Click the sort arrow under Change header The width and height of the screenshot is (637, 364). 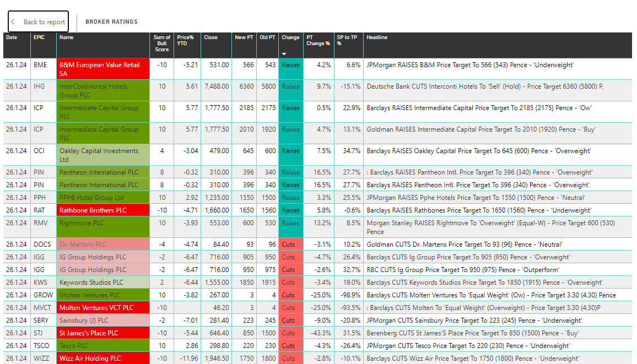click(x=284, y=53)
